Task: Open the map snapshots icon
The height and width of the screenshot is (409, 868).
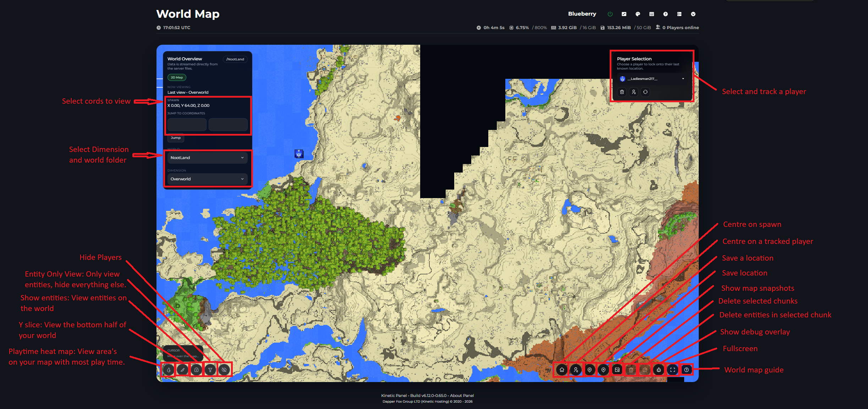Action: (617, 370)
